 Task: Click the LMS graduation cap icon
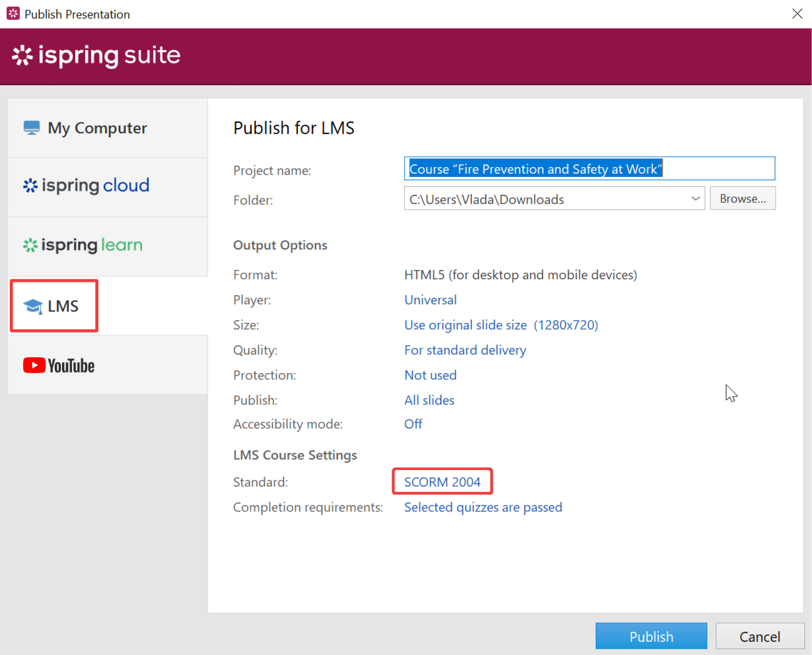click(33, 306)
